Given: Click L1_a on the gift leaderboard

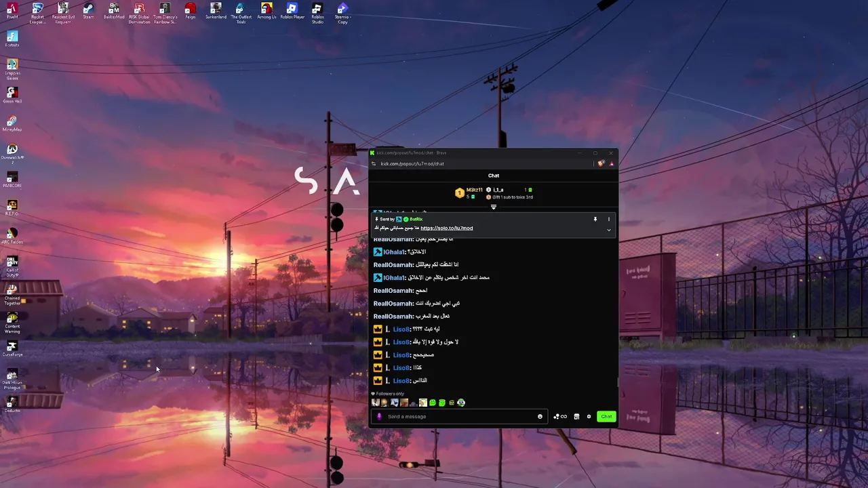Looking at the screenshot, I should [x=498, y=190].
